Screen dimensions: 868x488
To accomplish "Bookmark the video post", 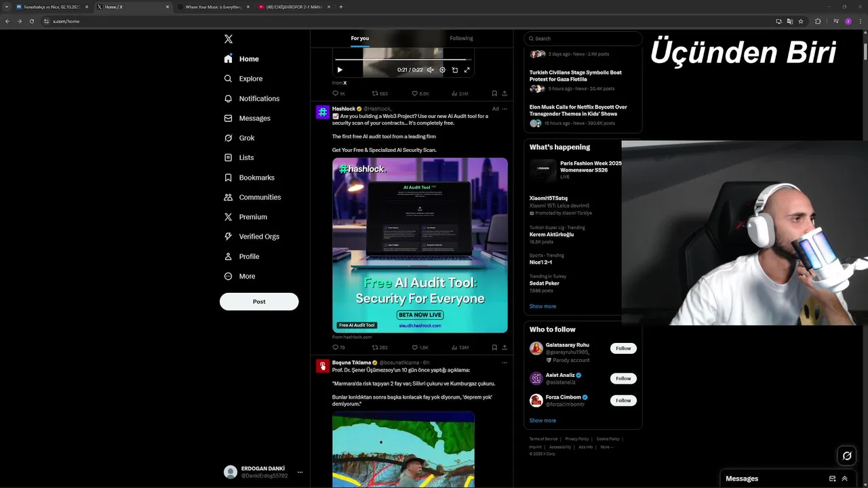I will 494,94.
